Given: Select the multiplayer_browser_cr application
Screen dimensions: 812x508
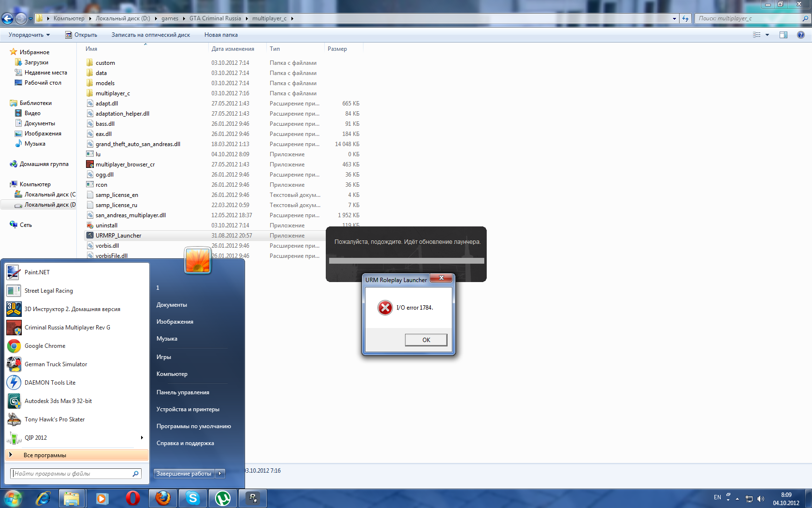Looking at the screenshot, I should tap(125, 164).
